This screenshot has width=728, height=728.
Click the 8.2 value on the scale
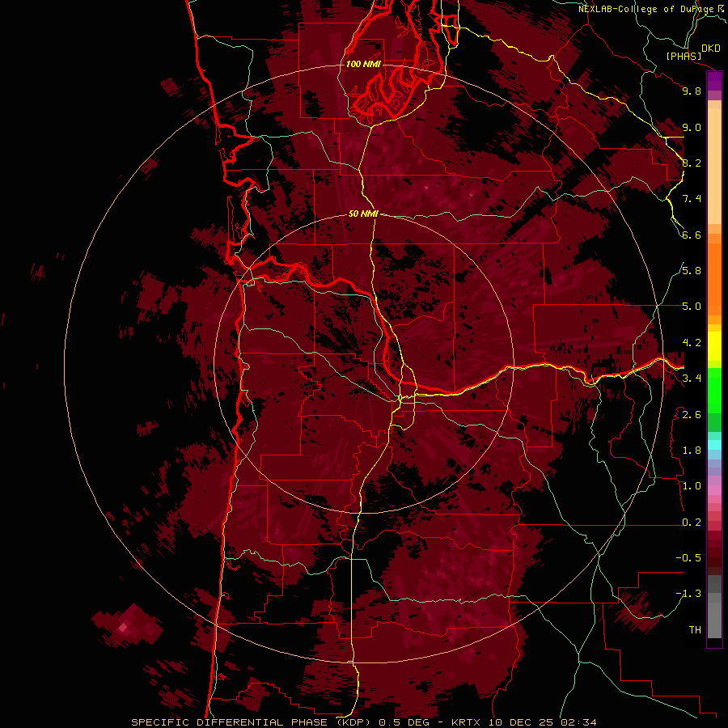pyautogui.click(x=692, y=163)
